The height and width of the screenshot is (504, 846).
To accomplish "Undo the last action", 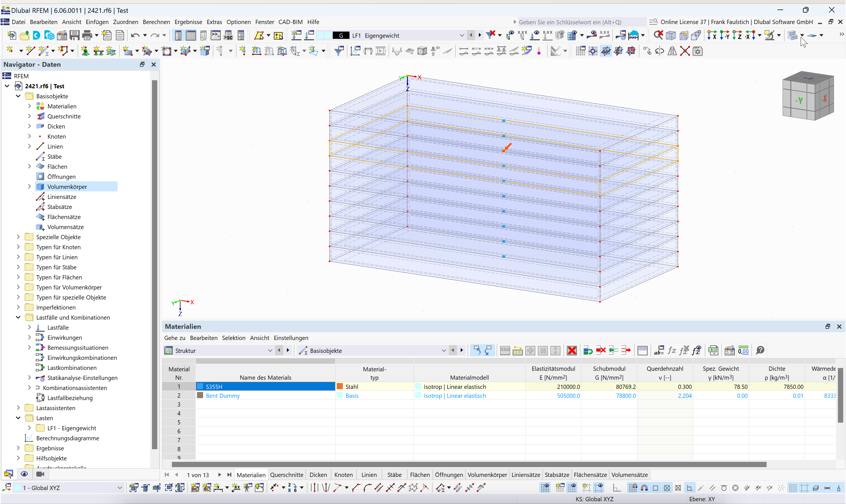I will click(x=136, y=35).
